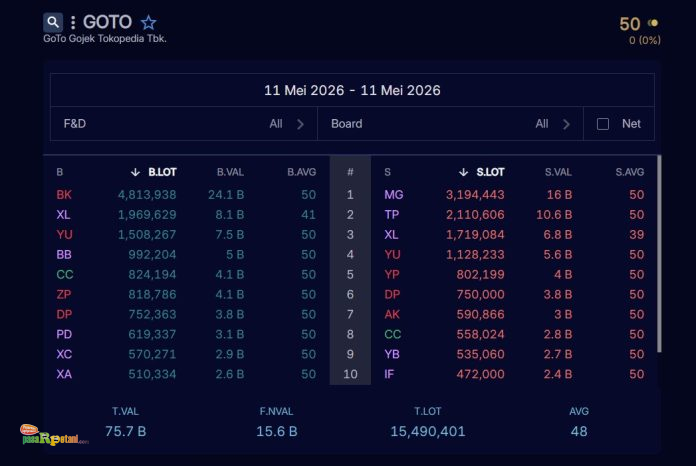Select buyer broker BB
The width and height of the screenshot is (696, 466).
click(64, 255)
